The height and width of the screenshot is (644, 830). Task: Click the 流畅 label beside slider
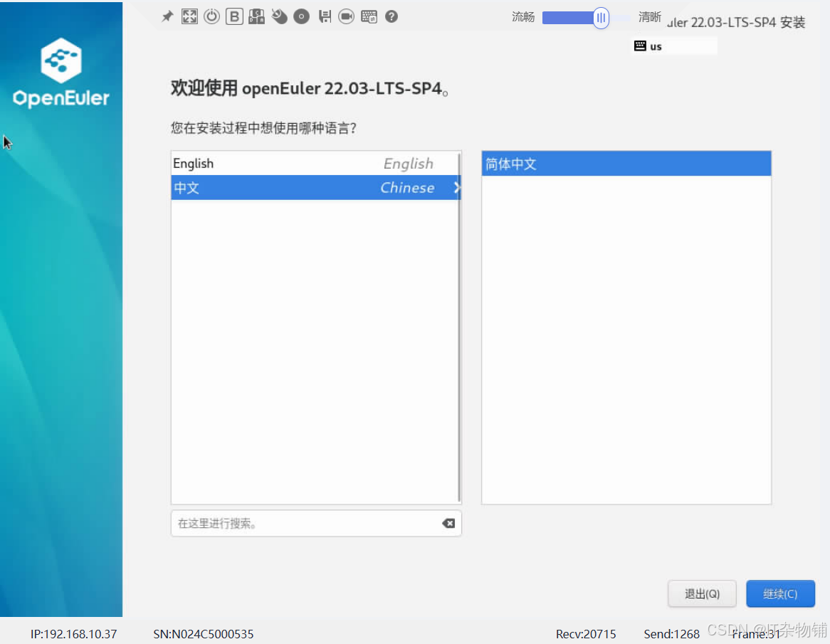(x=523, y=17)
